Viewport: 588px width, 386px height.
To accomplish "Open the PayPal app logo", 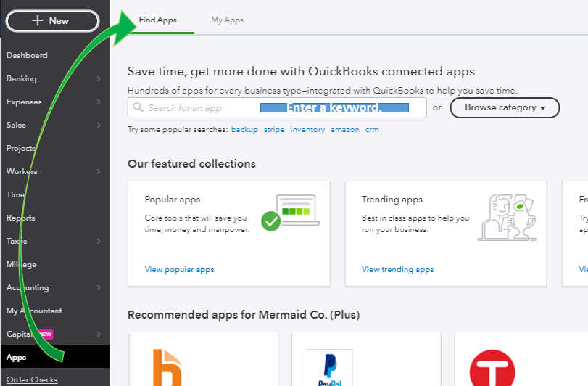I will [x=329, y=369].
